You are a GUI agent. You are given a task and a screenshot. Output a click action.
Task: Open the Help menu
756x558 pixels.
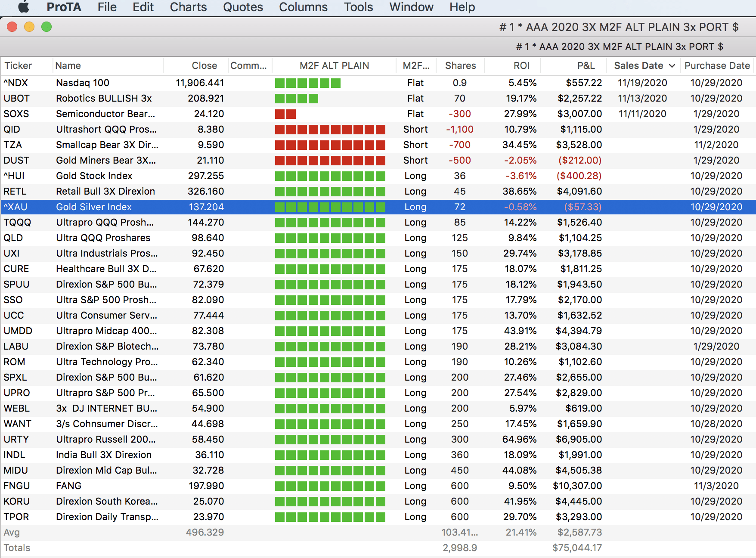(462, 7)
